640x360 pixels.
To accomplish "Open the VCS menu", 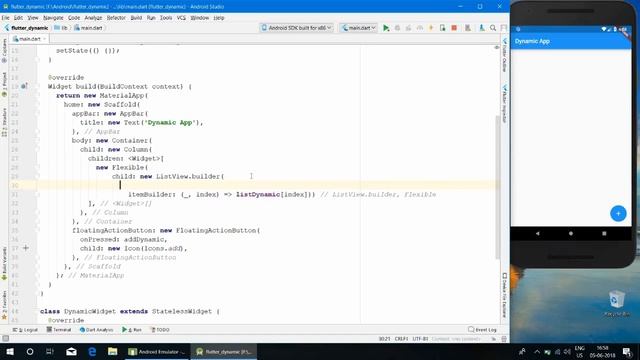I will [x=181, y=18].
